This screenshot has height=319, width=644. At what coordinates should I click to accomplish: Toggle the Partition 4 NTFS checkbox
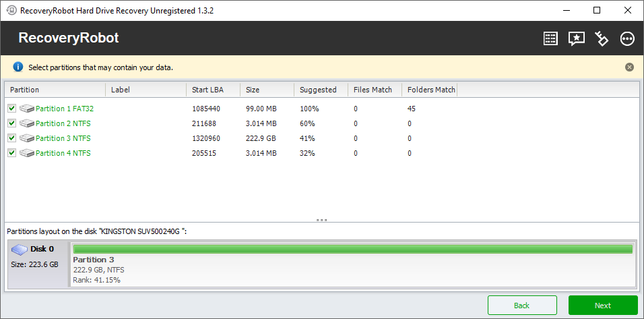pyautogui.click(x=11, y=153)
